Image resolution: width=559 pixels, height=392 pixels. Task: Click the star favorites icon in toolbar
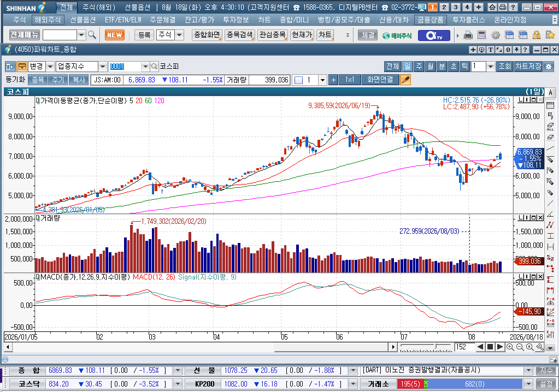(550, 35)
